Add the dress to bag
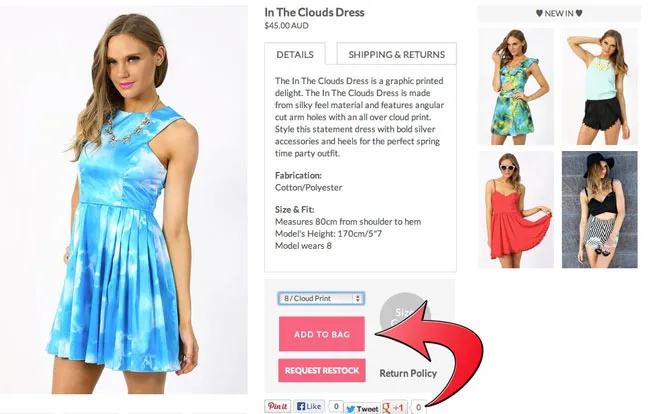The image size is (650, 414). point(322,334)
